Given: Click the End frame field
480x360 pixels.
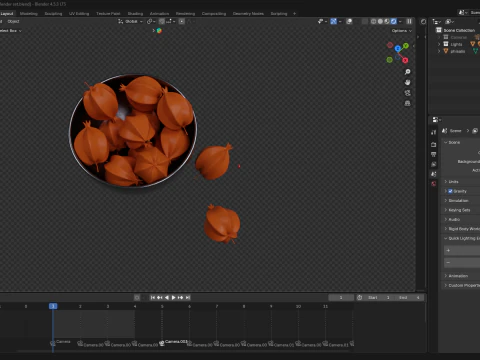Looking at the screenshot, I should pyautogui.click(x=409, y=297).
